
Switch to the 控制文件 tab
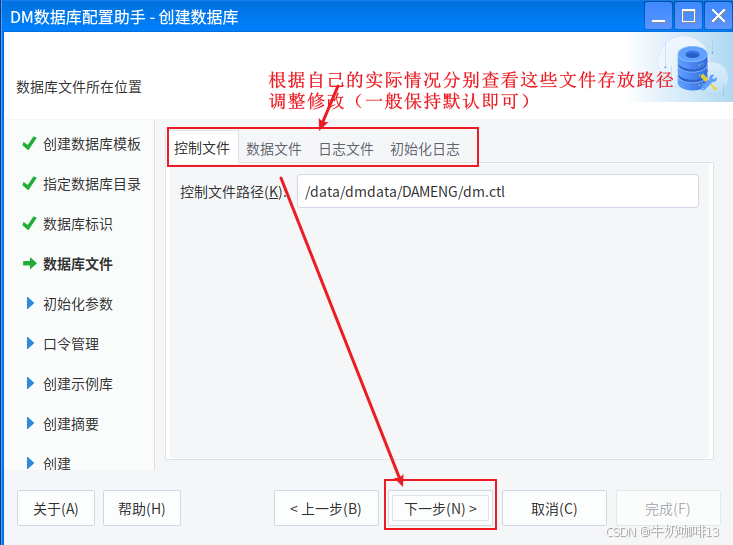coord(202,148)
